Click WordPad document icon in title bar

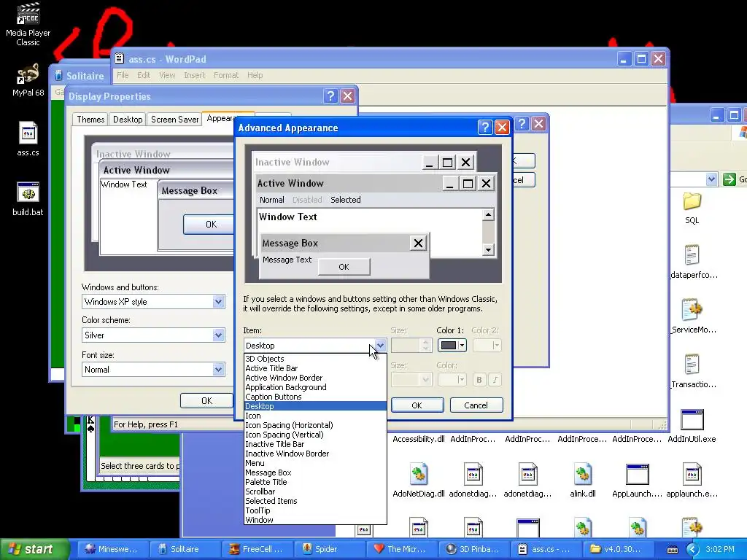click(x=120, y=59)
